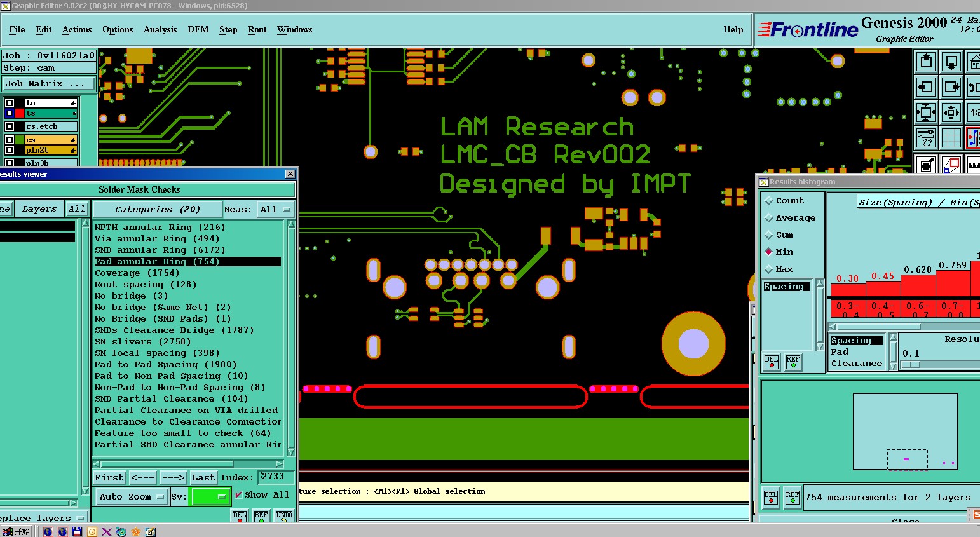Toggle display box of layer 'pln2t'
The width and height of the screenshot is (980, 537).
(10, 150)
